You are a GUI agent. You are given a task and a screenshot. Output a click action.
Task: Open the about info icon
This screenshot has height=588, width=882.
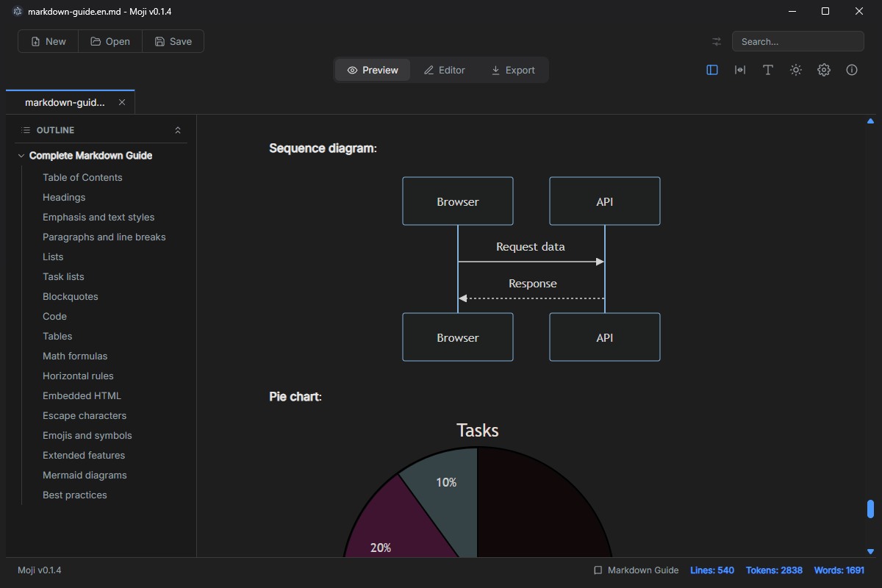[x=852, y=70]
